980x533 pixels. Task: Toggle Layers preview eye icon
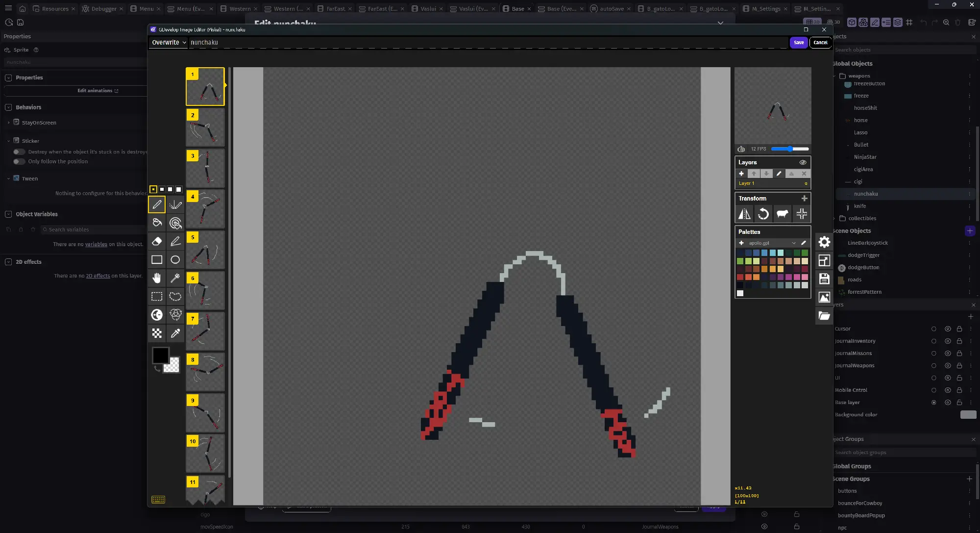(803, 162)
